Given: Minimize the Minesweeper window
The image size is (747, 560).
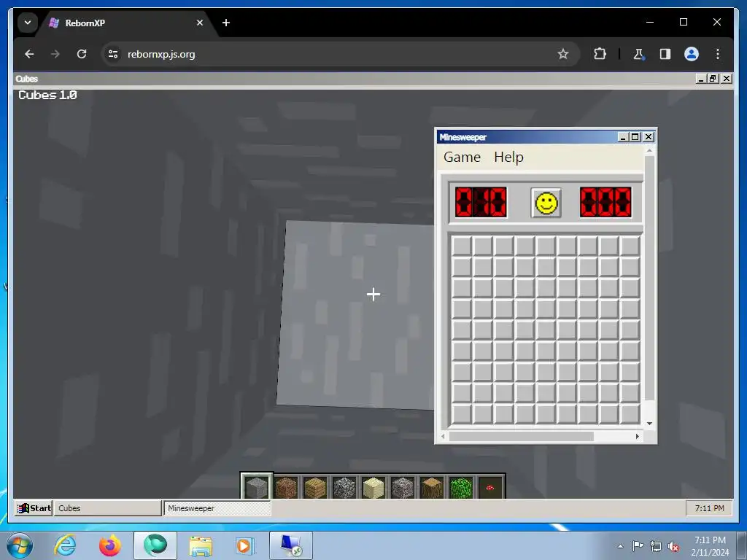Looking at the screenshot, I should coord(622,137).
